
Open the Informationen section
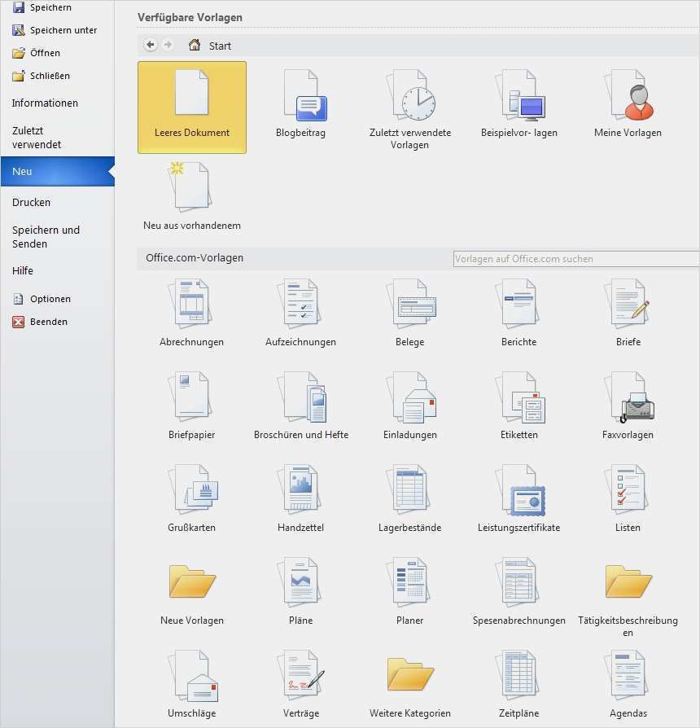[45, 103]
